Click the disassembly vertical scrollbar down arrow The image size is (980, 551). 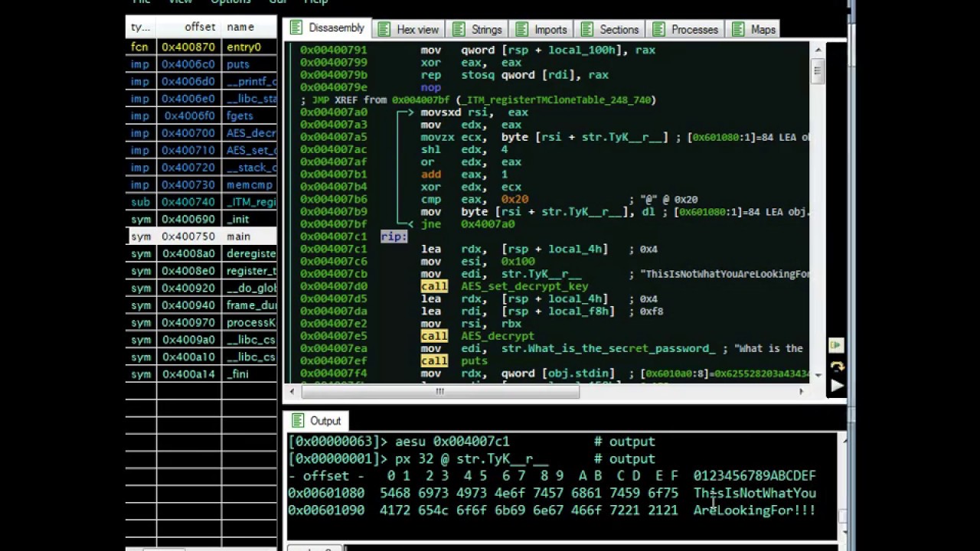(818, 374)
